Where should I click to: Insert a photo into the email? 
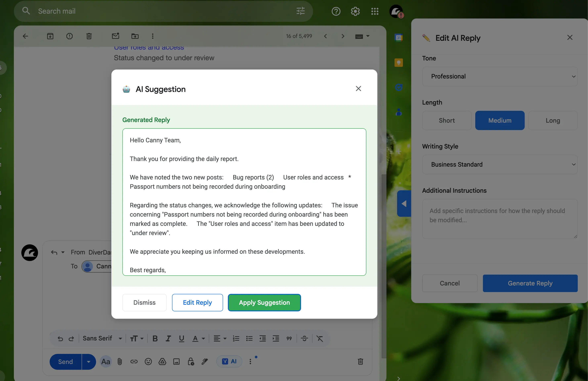click(x=176, y=362)
